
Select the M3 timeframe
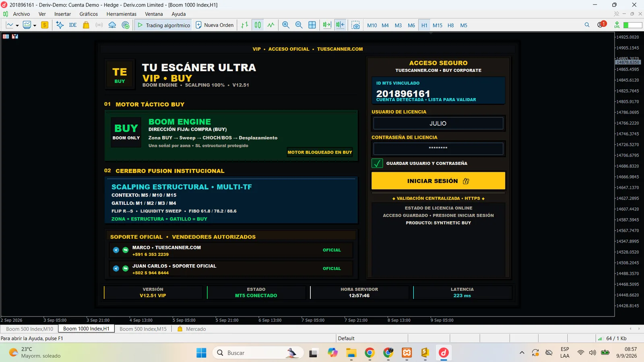point(398,25)
